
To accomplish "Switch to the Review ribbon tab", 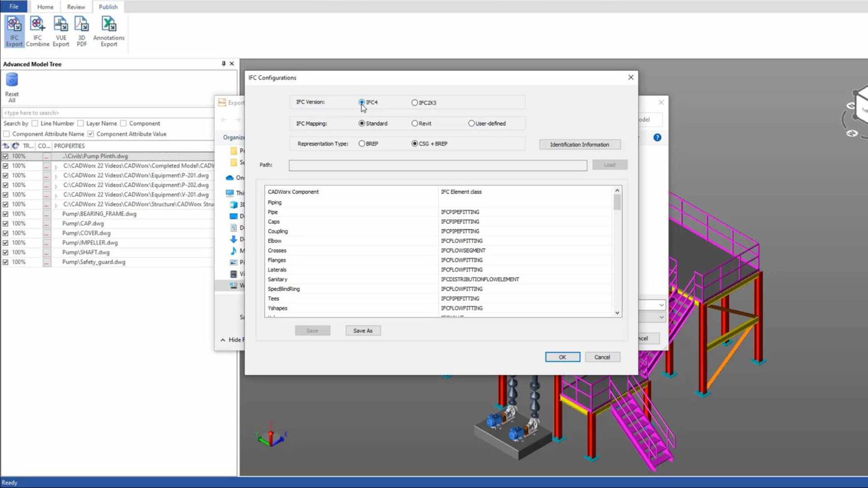I will click(x=76, y=7).
